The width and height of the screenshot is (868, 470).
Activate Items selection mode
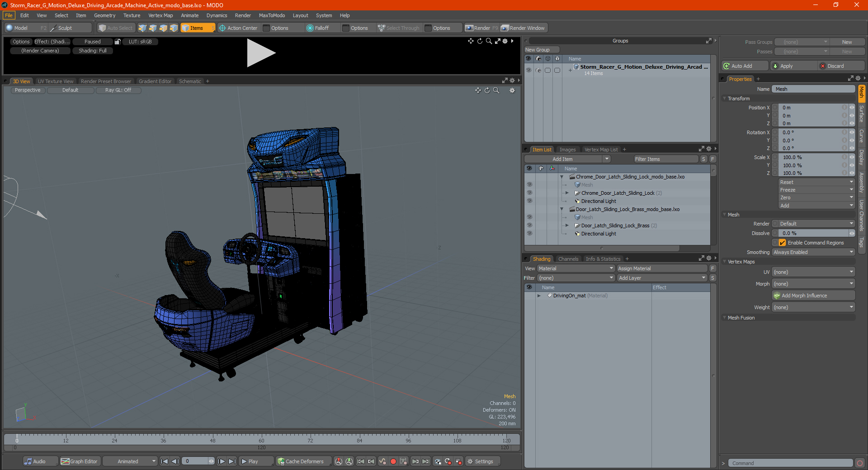click(x=198, y=28)
